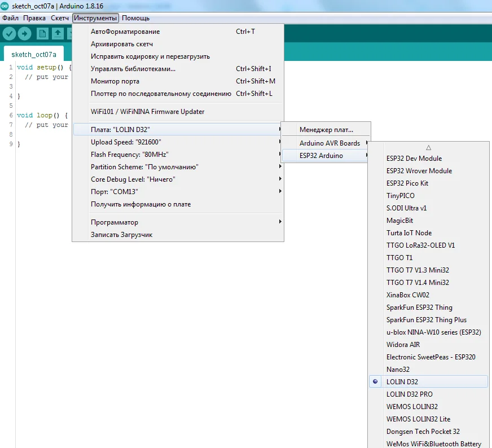Select WeMos WiFi&Bluetooth Battery board
This screenshot has width=492, height=448.
click(429, 443)
